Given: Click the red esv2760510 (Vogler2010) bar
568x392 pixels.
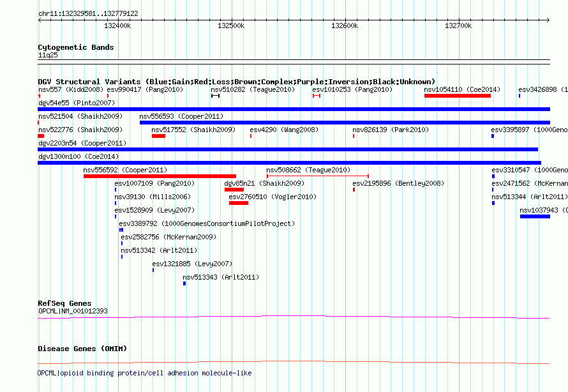Looking at the screenshot, I should point(239,203).
